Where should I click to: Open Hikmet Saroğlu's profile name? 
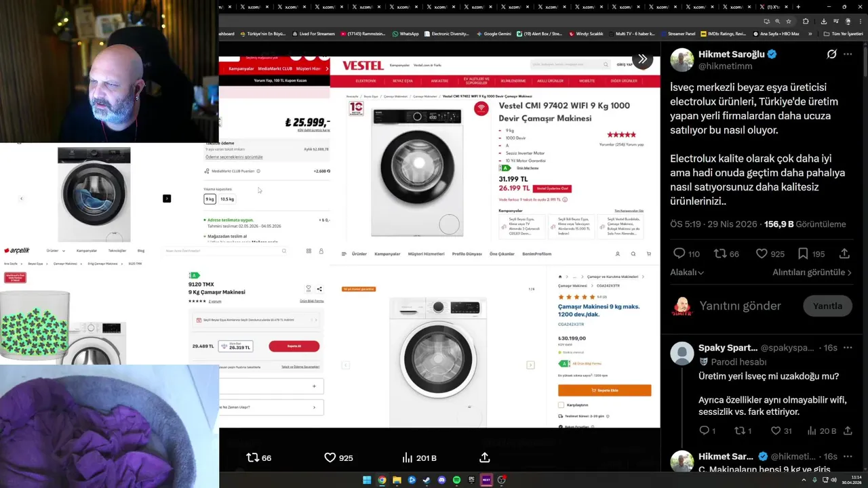pyautogui.click(x=732, y=54)
